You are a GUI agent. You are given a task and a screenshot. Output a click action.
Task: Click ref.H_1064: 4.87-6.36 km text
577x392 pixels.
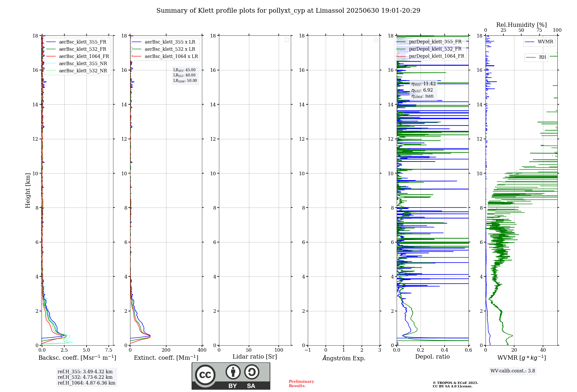pos(87,383)
